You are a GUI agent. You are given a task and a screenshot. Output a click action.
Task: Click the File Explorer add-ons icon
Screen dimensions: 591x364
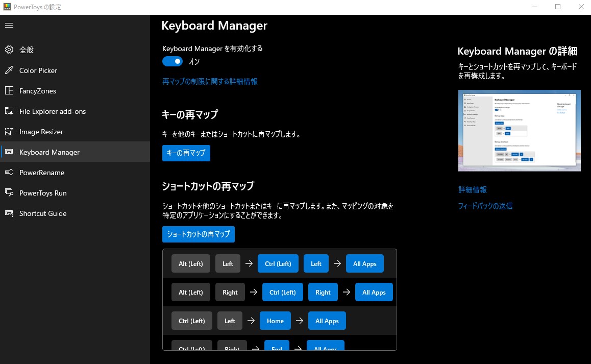pos(9,111)
